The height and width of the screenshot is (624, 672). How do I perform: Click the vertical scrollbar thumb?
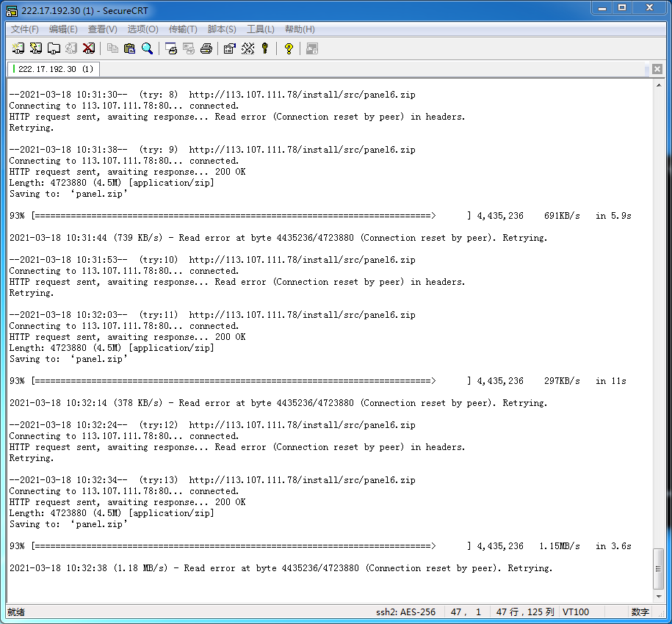click(x=658, y=568)
